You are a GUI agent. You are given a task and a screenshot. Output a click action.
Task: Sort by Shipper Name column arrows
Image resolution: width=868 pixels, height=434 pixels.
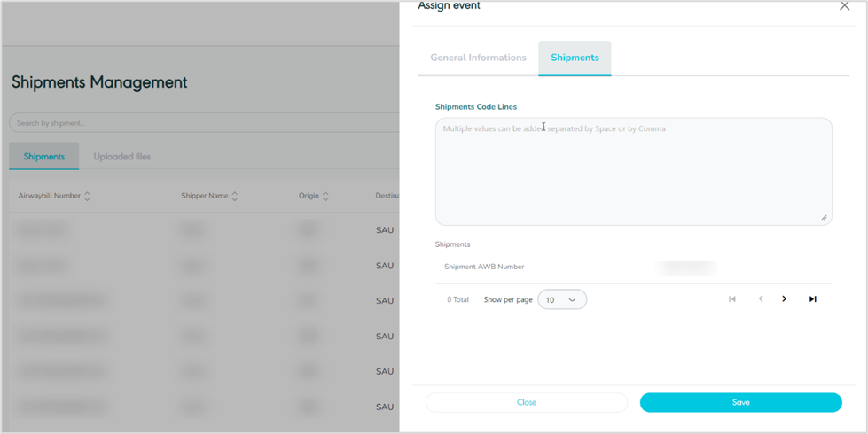234,196
